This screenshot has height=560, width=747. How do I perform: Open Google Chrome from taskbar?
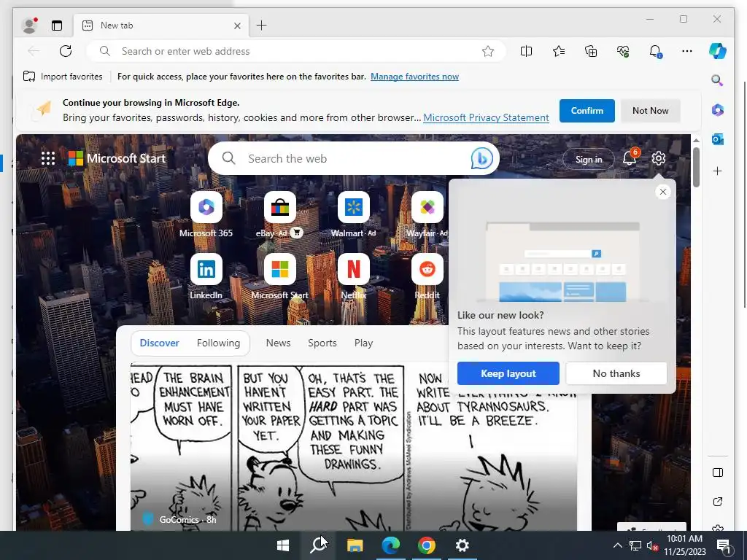(x=426, y=545)
